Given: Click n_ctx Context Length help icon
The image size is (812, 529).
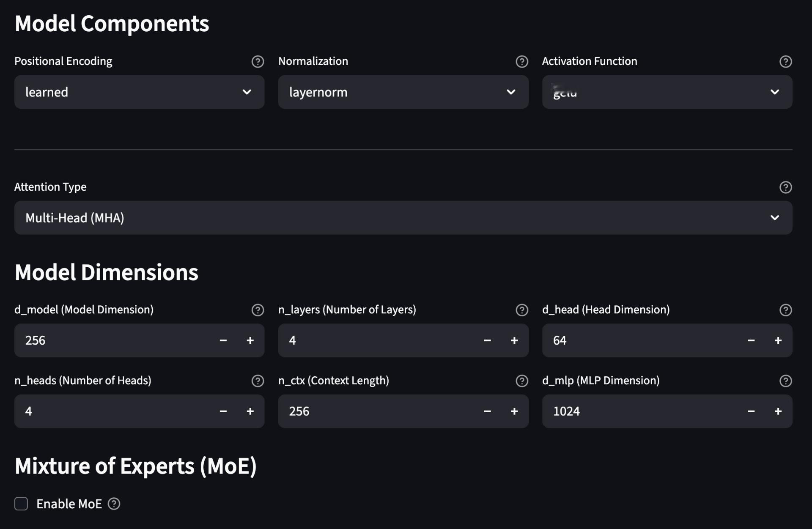Looking at the screenshot, I should pos(521,381).
